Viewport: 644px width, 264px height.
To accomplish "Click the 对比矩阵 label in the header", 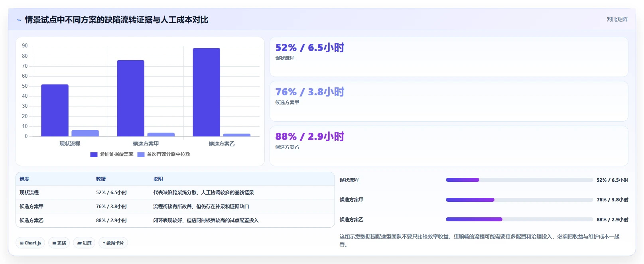I will pyautogui.click(x=617, y=19).
